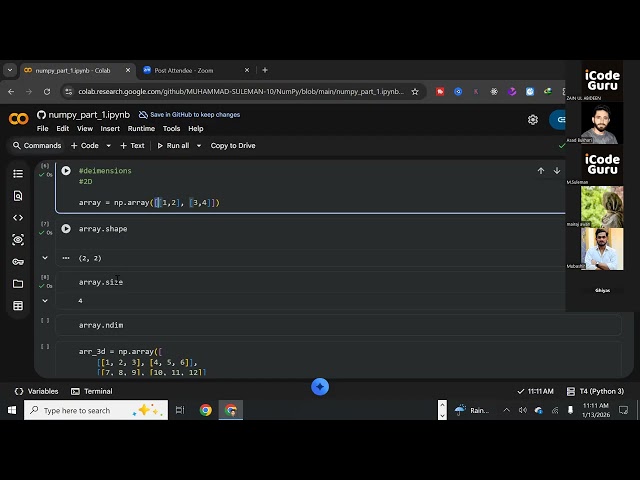
Task: Click the blue circular extension icon
Action: click(458, 92)
